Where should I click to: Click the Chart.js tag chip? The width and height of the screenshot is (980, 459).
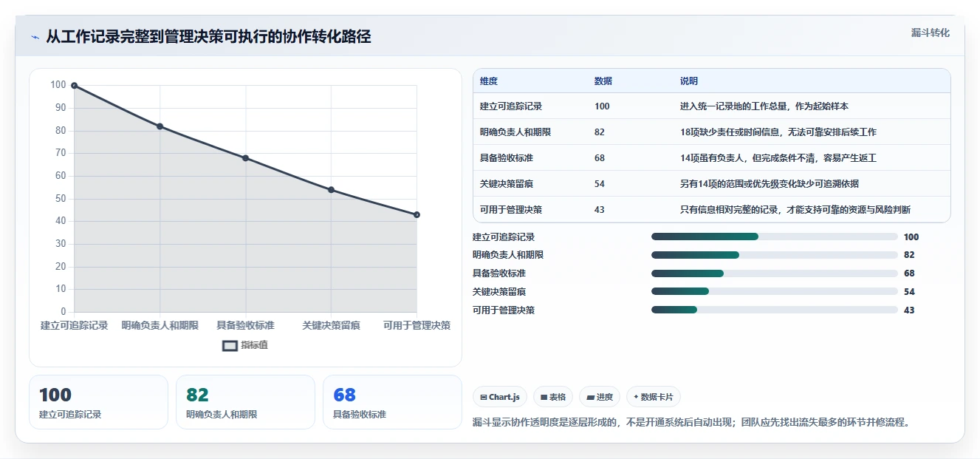tap(500, 397)
